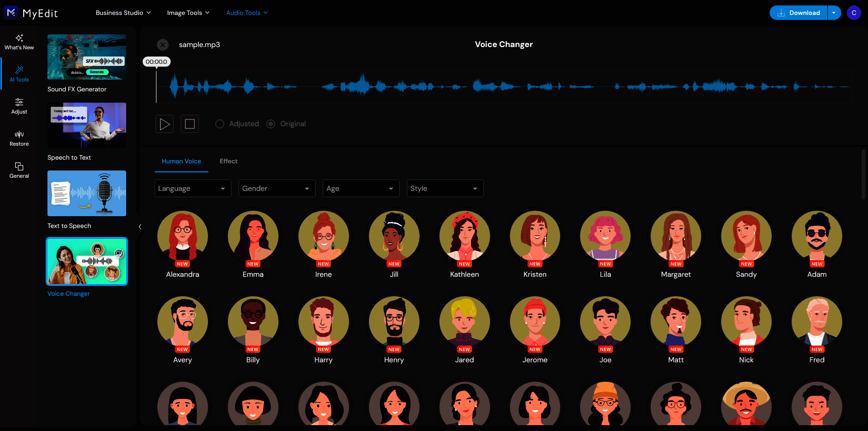Select the Original audio radio button
Viewport: 868px width, 431px height.
(x=271, y=124)
